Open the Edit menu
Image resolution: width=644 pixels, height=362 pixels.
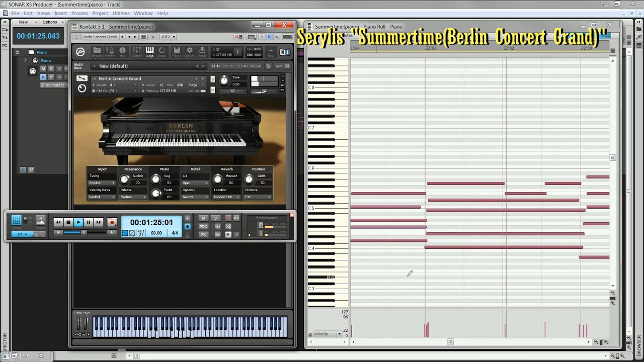click(x=28, y=13)
